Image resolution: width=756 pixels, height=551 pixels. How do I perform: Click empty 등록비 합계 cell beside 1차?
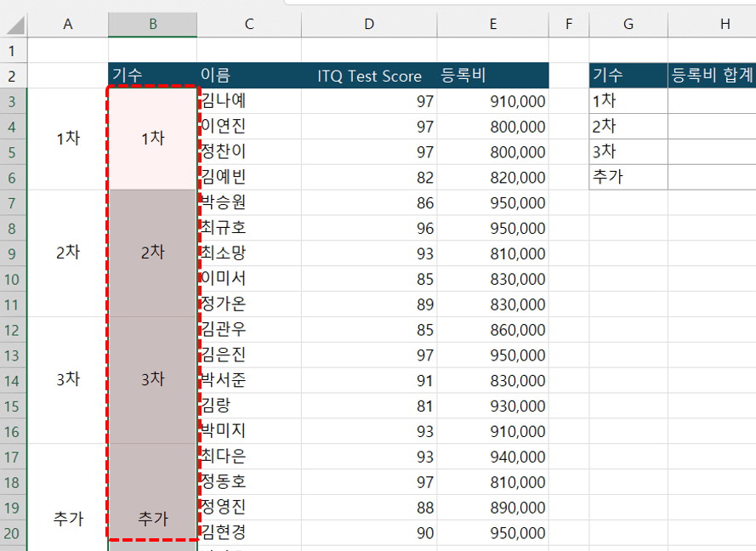click(712, 101)
